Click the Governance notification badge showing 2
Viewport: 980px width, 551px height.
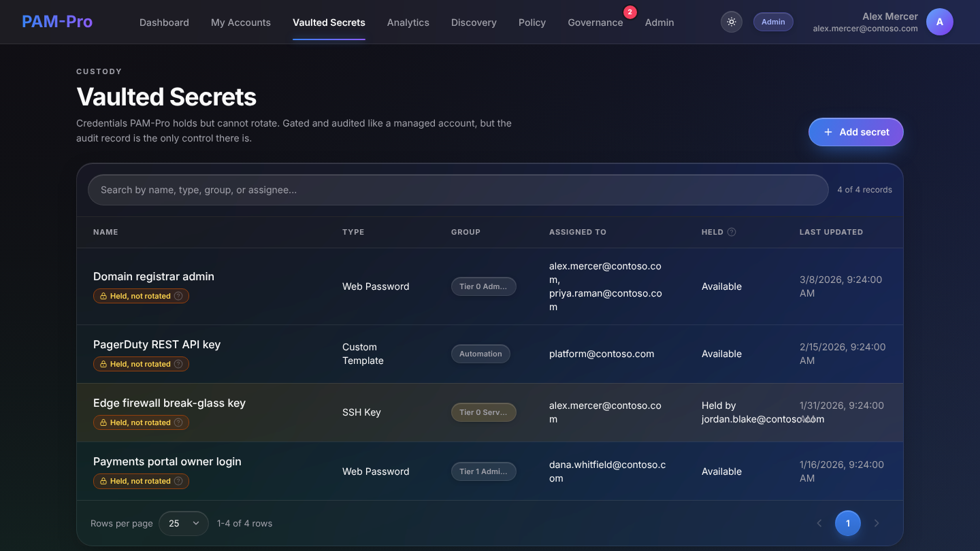(630, 12)
